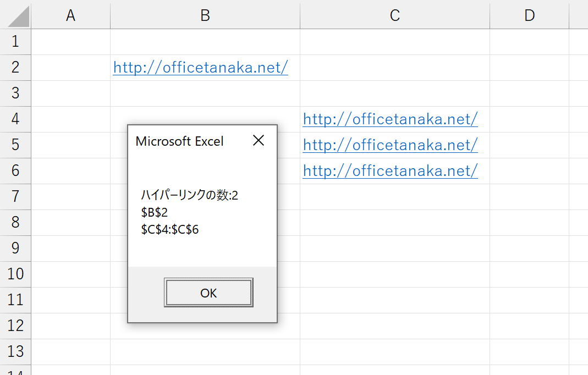Viewport: 588px width, 375px height.
Task: Click the hyperlink in cell C6
Action: pos(391,171)
